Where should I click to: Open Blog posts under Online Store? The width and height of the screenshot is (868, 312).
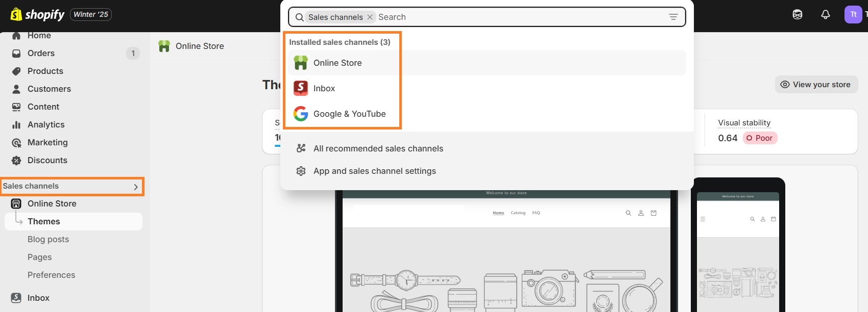click(x=48, y=239)
